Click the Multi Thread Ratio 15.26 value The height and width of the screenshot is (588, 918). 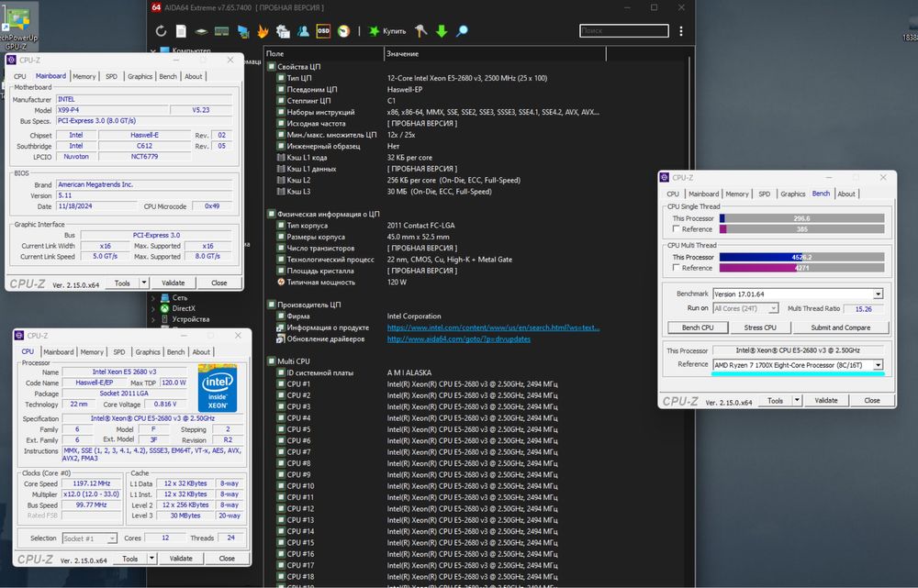coord(864,309)
